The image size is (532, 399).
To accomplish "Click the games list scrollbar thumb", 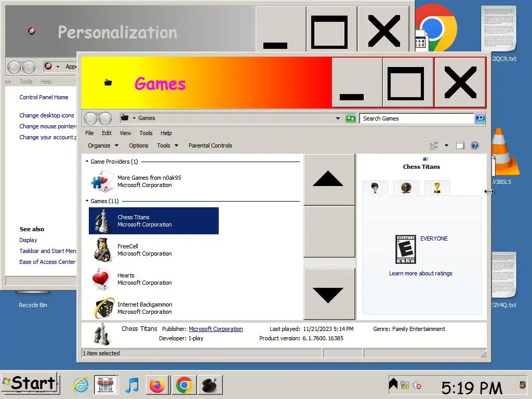I will 328,232.
